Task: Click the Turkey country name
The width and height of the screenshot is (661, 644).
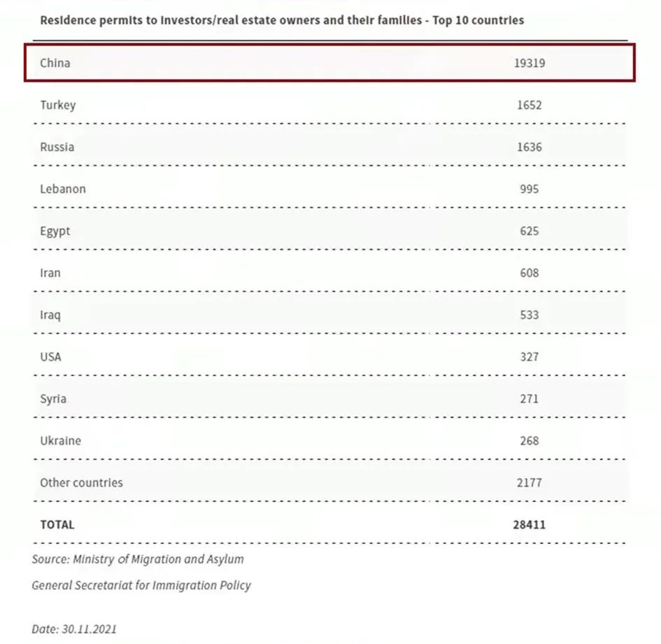Action: (57, 105)
